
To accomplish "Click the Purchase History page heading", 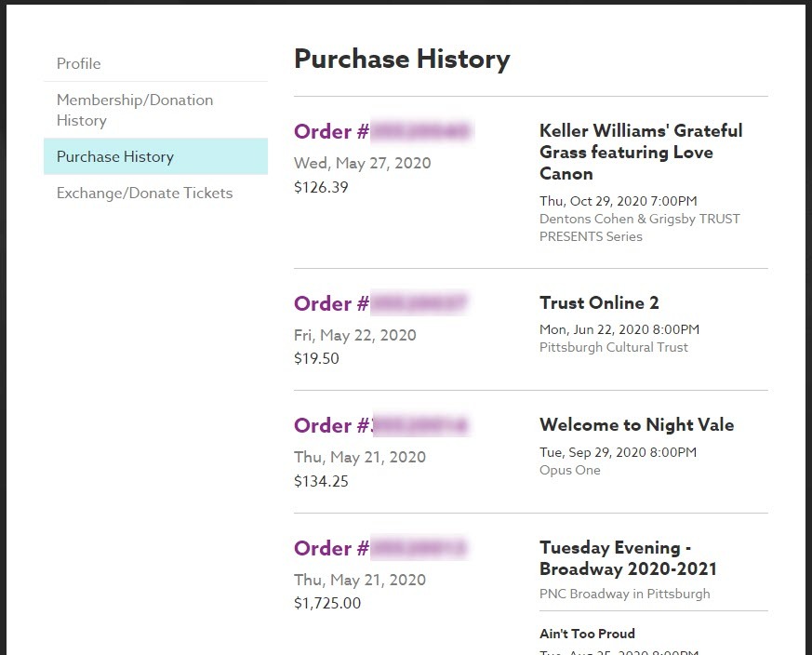I will [x=402, y=59].
